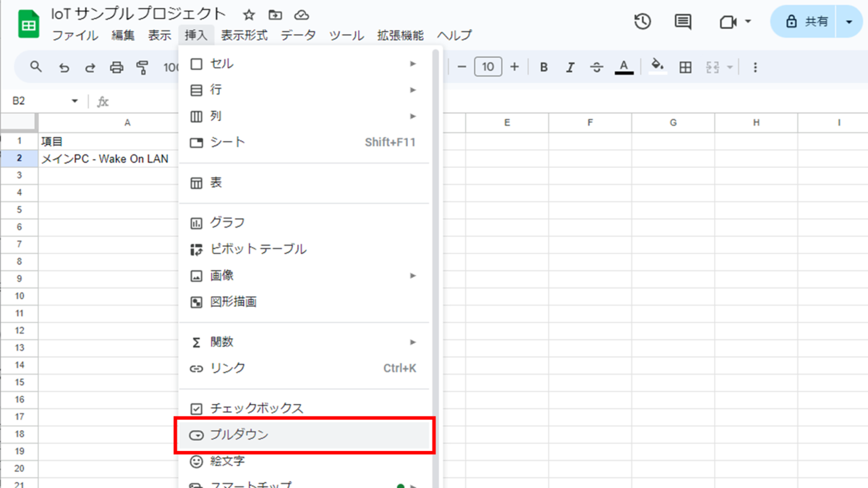Click the insert menu vertical scrollbar
The height and width of the screenshot is (488, 868).
pos(436,268)
